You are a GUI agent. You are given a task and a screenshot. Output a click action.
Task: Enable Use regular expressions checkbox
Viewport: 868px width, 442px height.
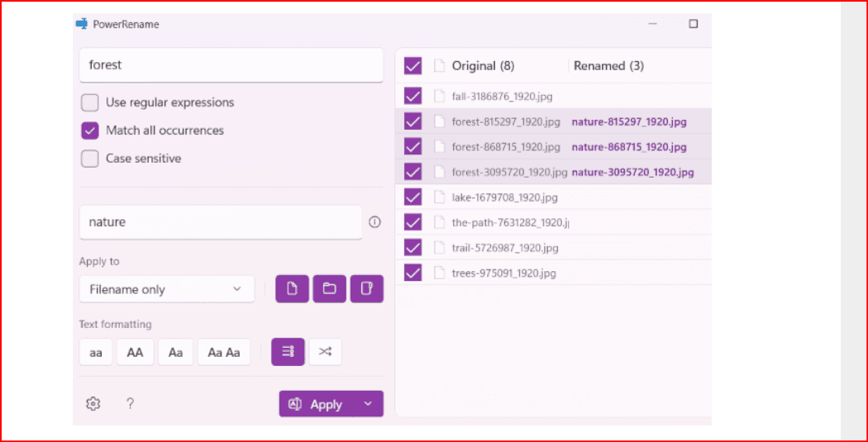coord(90,103)
